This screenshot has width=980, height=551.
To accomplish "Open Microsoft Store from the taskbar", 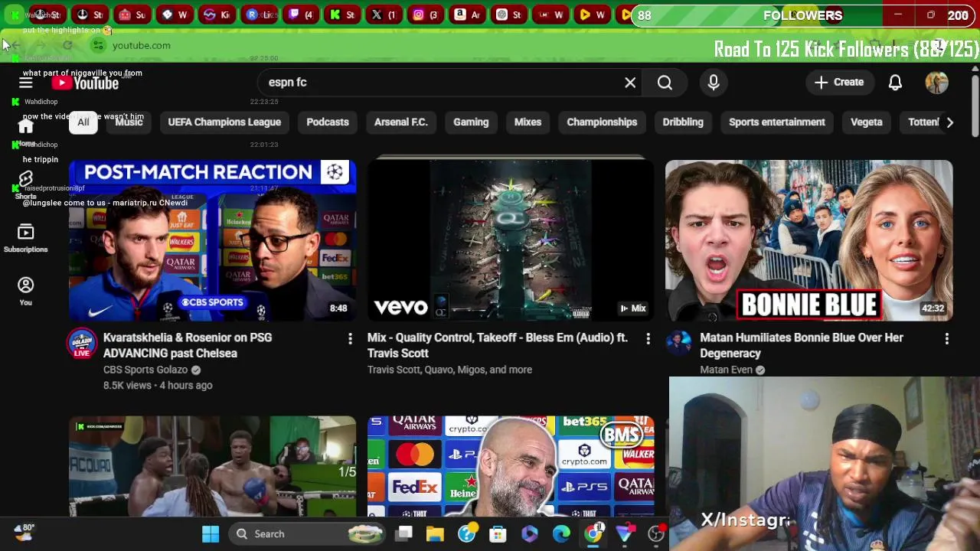I will [498, 534].
